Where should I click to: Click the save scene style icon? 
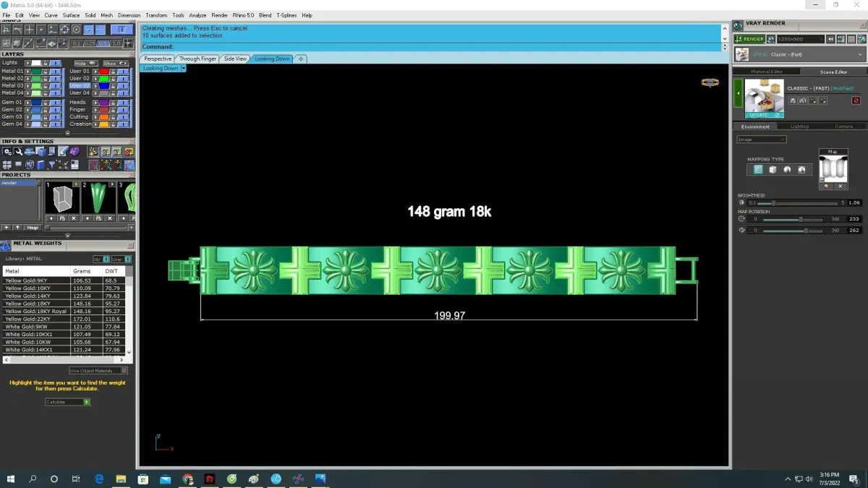click(792, 100)
